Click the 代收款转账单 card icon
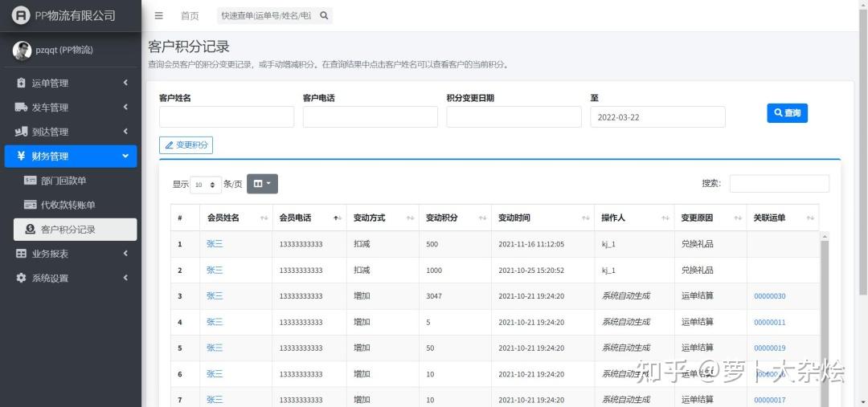Image resolution: width=868 pixels, height=407 pixels. (x=30, y=205)
